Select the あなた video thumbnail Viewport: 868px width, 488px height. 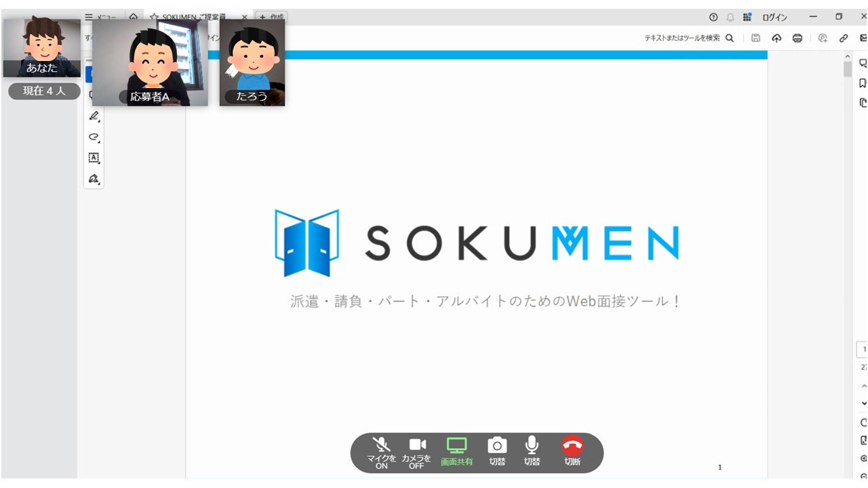click(x=41, y=47)
